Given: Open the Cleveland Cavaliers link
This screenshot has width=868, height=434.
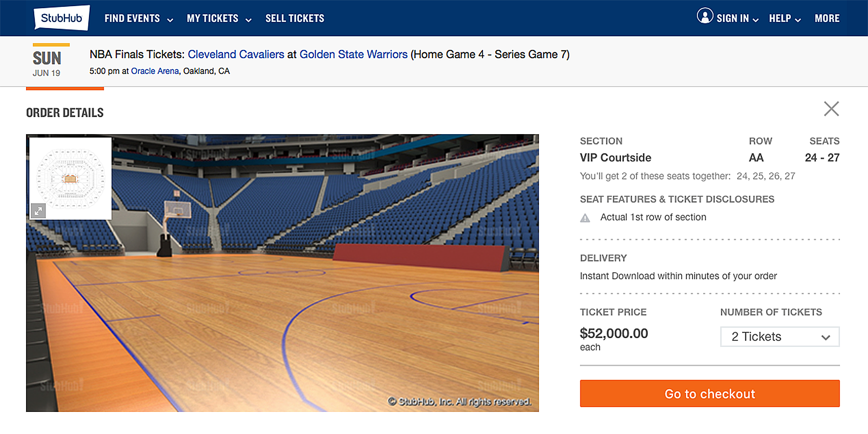Looking at the screenshot, I should (x=236, y=54).
